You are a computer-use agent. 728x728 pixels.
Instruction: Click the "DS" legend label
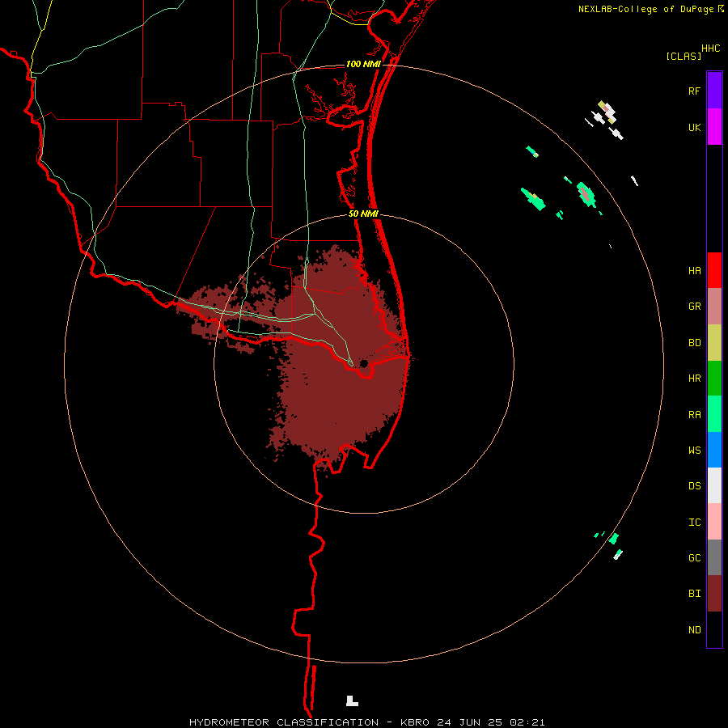694,486
